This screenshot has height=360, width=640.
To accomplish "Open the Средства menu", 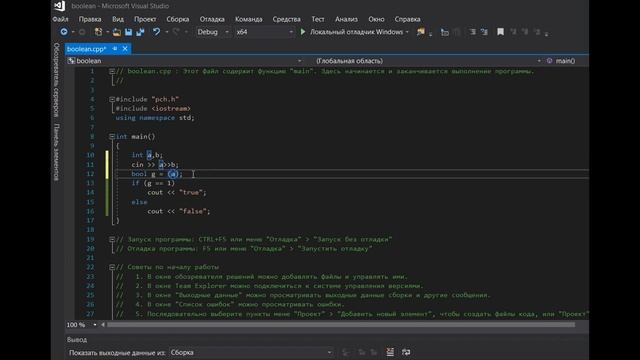I will click(287, 19).
